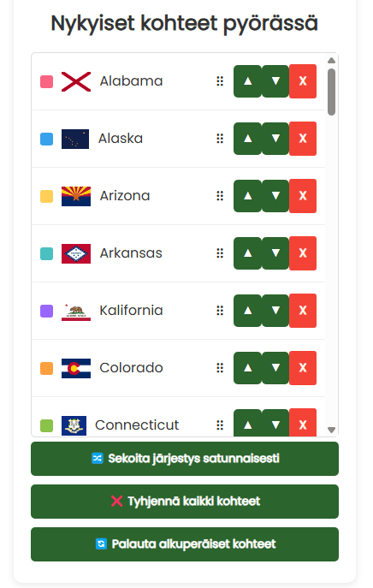The width and height of the screenshot is (373, 588).
Task: Delete Connecticut from the wheel list
Action: (x=303, y=423)
